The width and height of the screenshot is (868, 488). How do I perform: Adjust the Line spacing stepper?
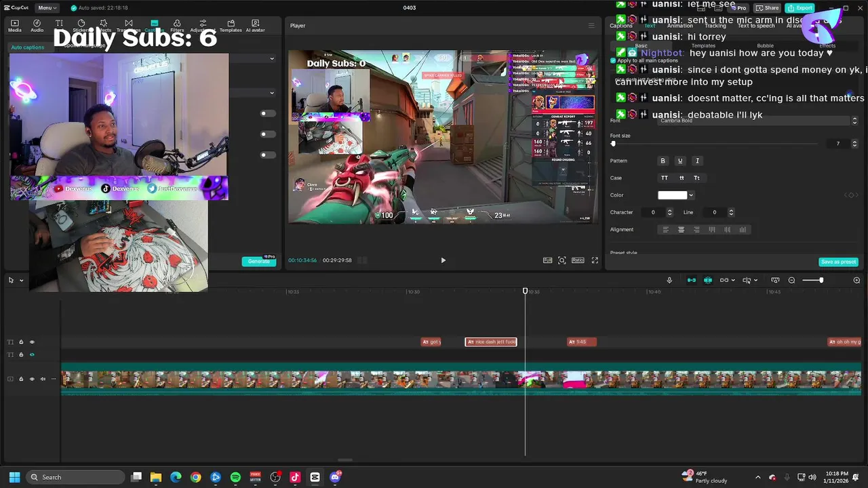730,212
